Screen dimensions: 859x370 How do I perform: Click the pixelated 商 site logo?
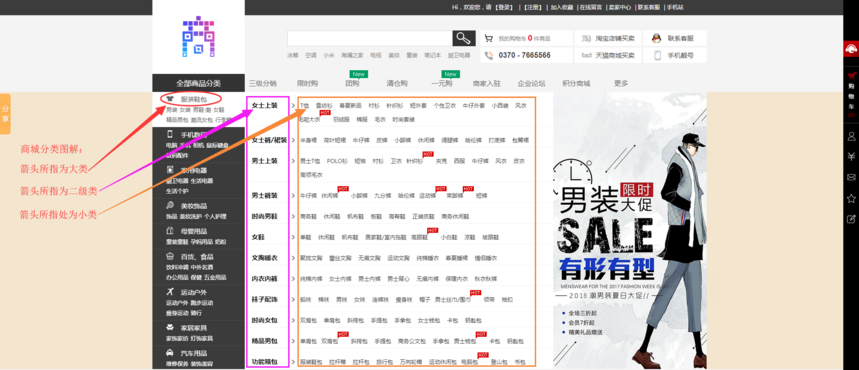(198, 37)
